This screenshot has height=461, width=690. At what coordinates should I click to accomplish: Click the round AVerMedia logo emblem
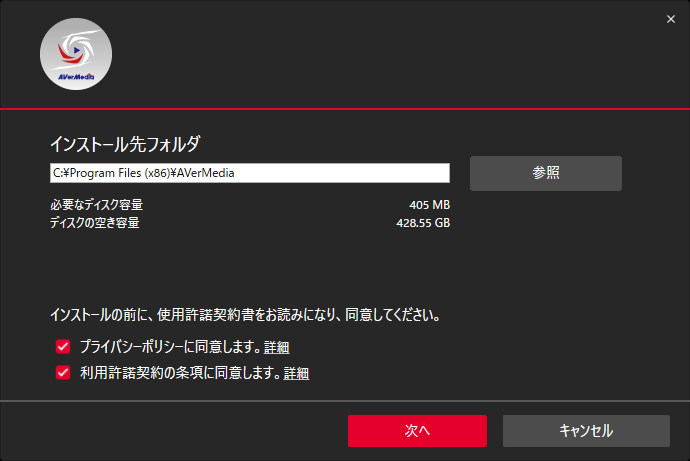click(76, 54)
